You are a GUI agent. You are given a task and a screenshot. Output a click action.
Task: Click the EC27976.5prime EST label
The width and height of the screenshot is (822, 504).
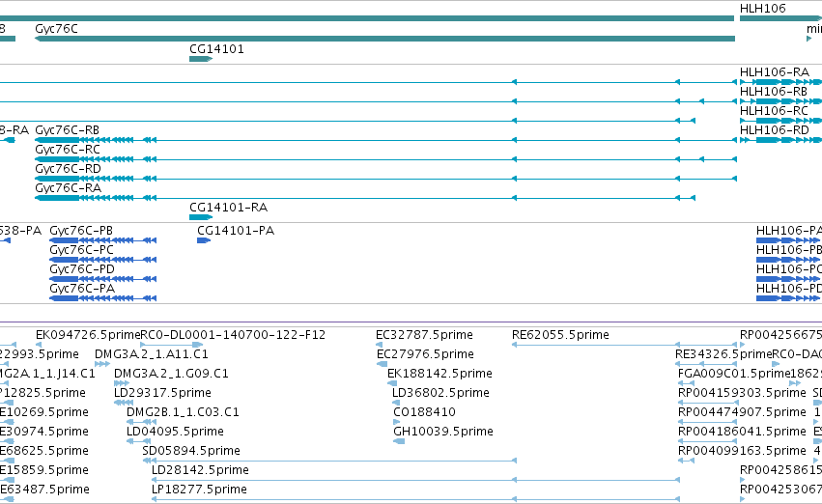pos(425,354)
